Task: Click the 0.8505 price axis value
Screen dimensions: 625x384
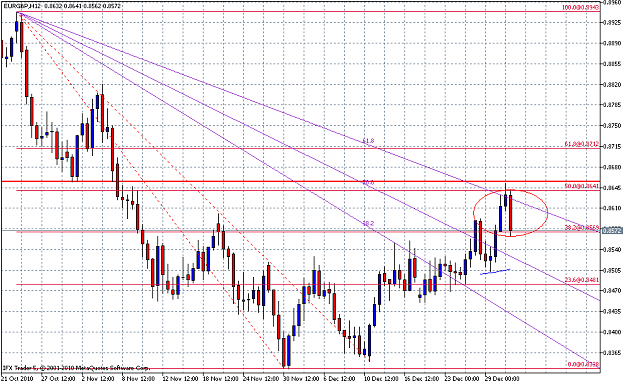Action: 613,270
